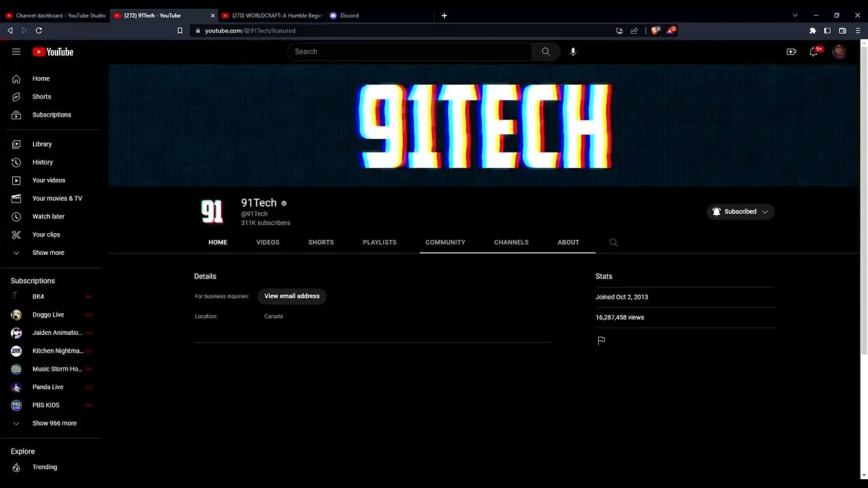The image size is (868, 488).
Task: Switch to channel VIDEOS tab
Action: click(268, 242)
